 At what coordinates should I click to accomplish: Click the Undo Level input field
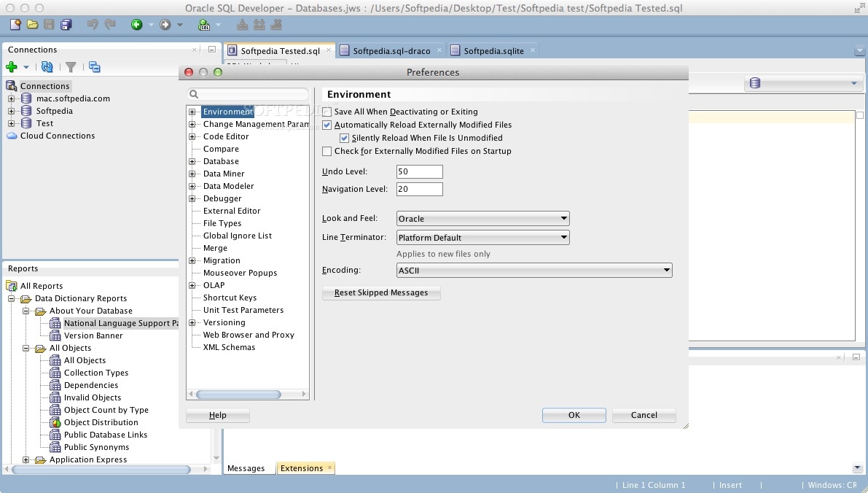(420, 171)
